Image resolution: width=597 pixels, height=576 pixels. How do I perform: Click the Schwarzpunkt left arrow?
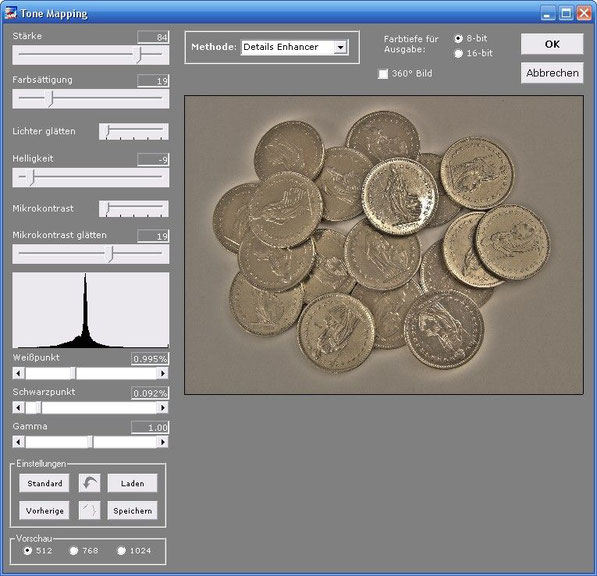tap(18, 408)
